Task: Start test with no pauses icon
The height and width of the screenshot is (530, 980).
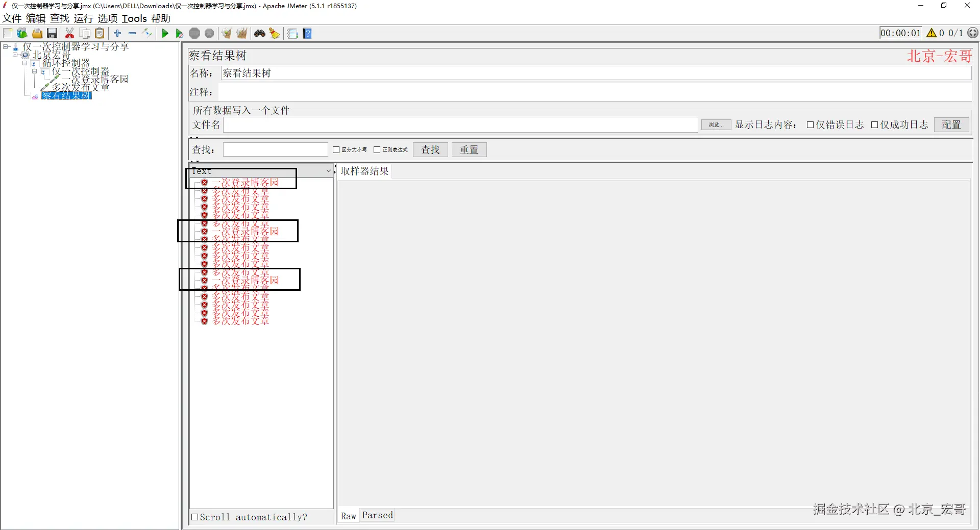Action: pyautogui.click(x=179, y=34)
